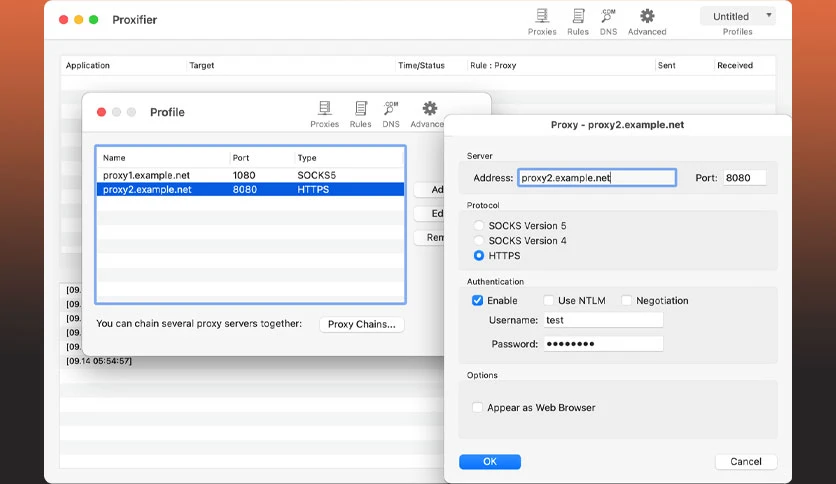
Task: Click the Edit button in the Profile window
Action: [x=430, y=213]
